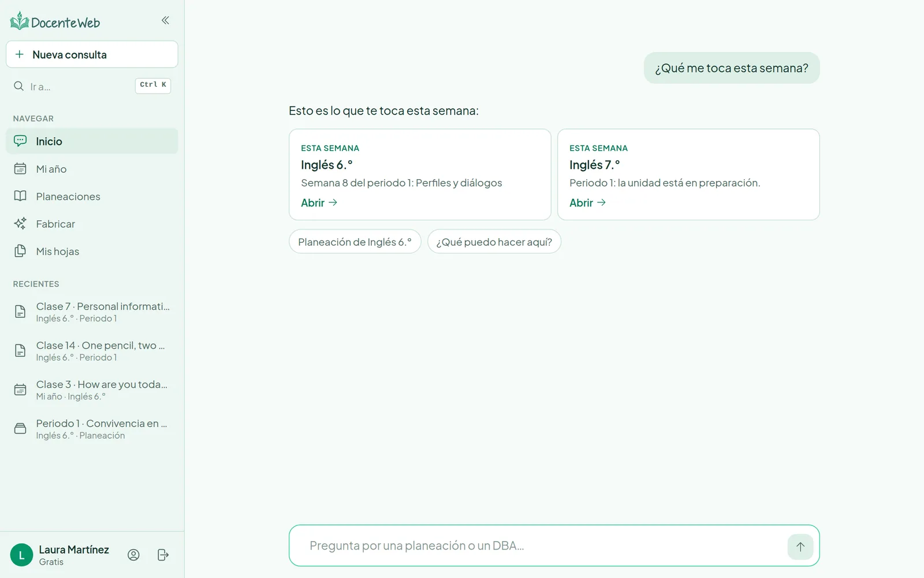Open Planeaciones from the sidebar
This screenshot has width=924, height=578.
pos(92,197)
